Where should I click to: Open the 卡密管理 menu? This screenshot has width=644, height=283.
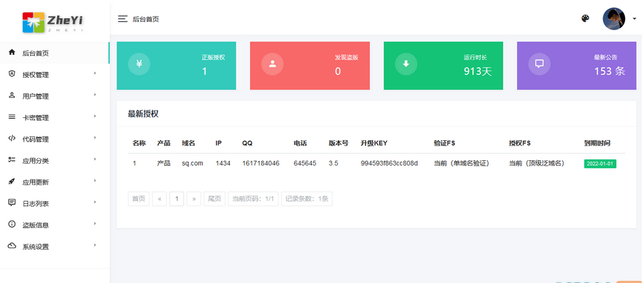tap(55, 117)
